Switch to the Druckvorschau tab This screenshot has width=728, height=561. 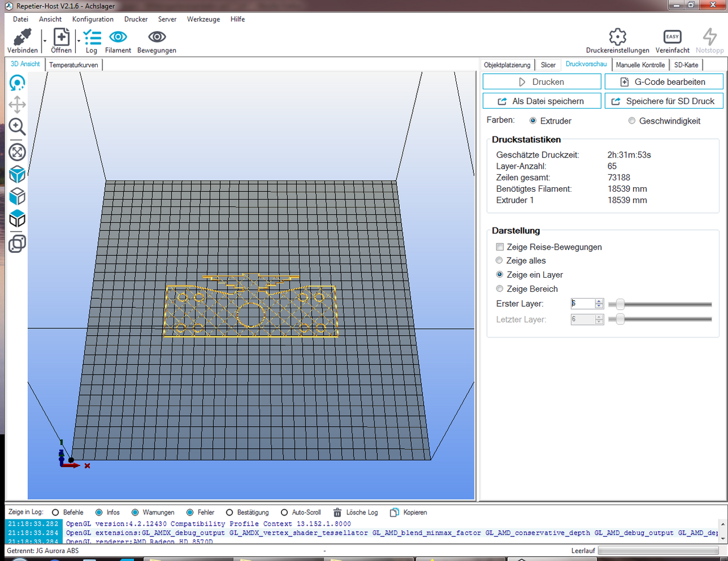[x=586, y=64]
